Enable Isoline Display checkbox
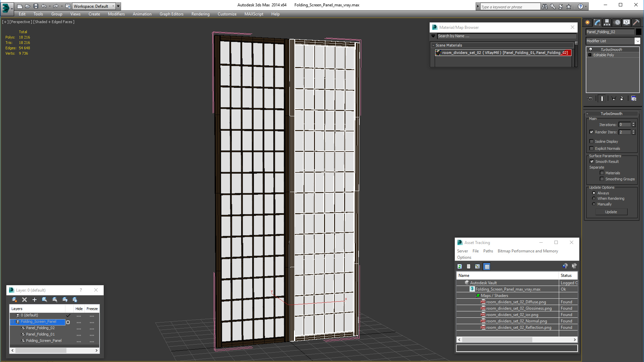Image resolution: width=644 pixels, height=362 pixels. 592,141
